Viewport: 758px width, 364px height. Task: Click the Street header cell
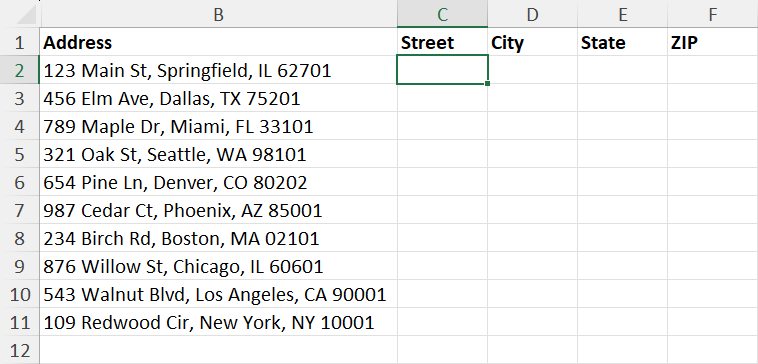coord(442,43)
